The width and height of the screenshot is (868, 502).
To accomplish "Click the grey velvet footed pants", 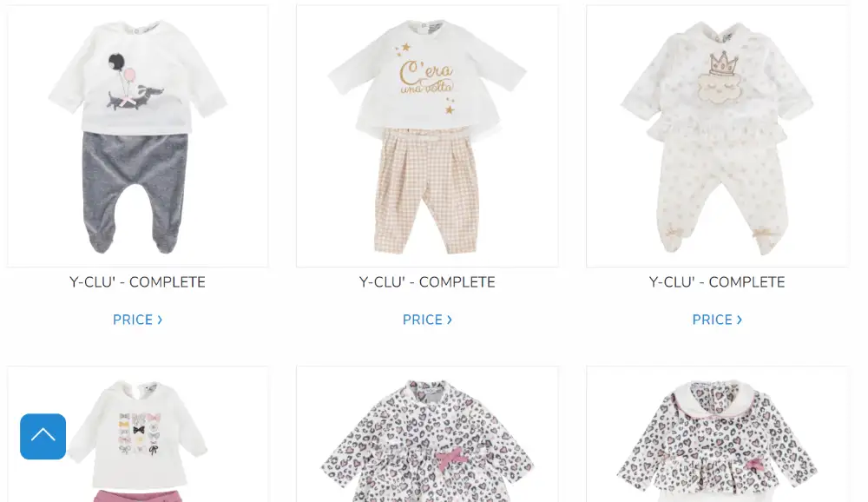I will 135,193.
